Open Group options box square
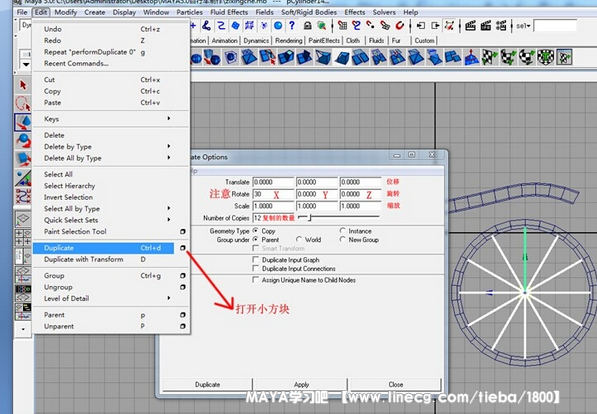Screen dimensions: 597x414 (x=183, y=275)
